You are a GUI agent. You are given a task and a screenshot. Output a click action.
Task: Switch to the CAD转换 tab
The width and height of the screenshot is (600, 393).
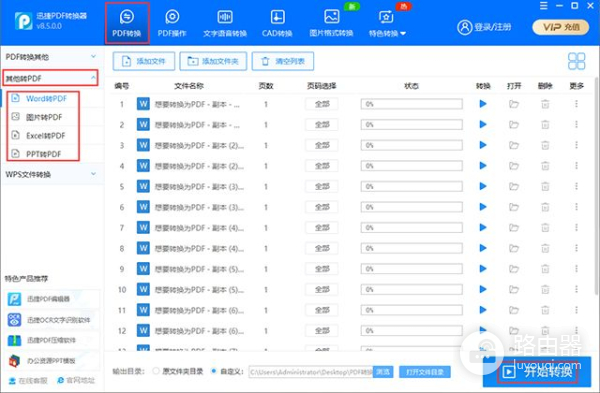(x=277, y=23)
